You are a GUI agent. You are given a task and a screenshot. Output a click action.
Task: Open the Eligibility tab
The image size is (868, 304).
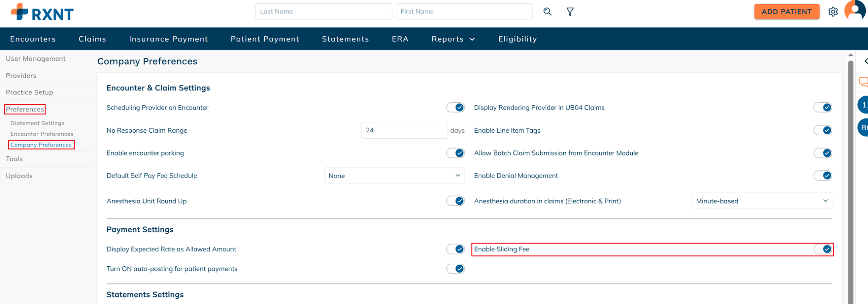pyautogui.click(x=517, y=39)
